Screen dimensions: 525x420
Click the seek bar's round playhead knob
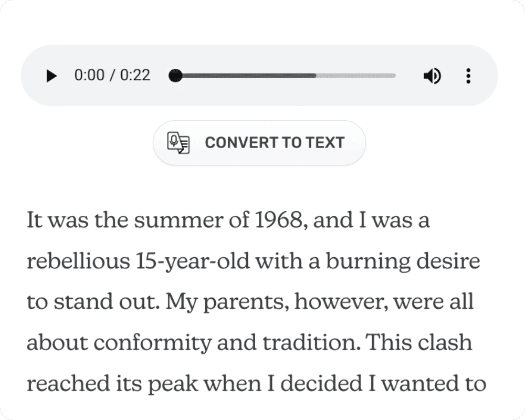[176, 76]
